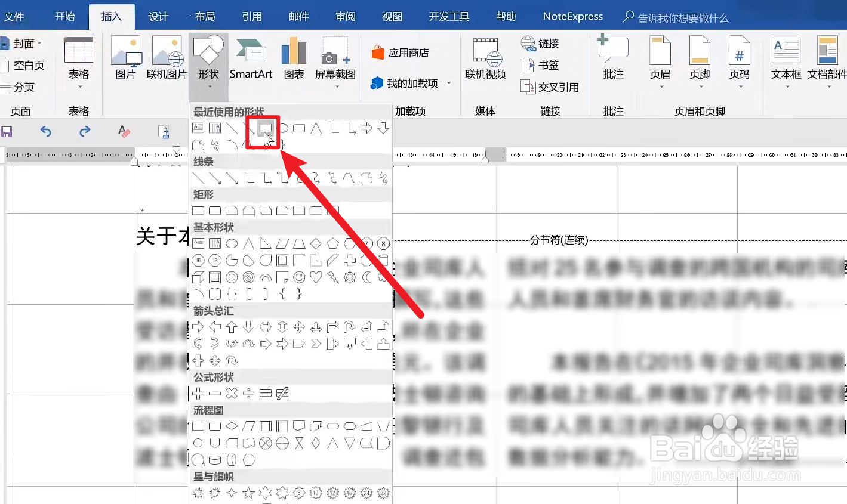847x504 pixels.
Task: Select the smiley face basic shape
Action: coord(299,277)
